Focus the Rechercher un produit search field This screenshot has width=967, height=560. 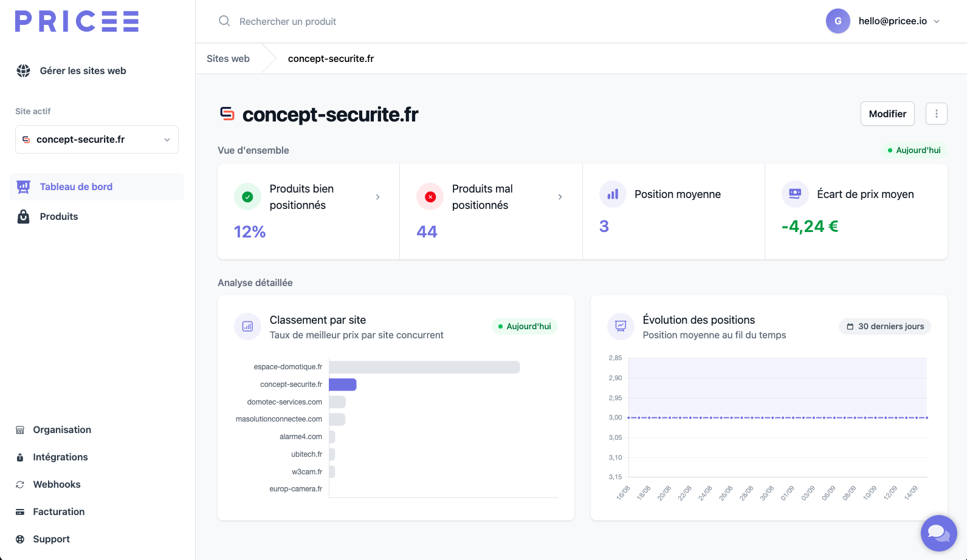click(x=288, y=21)
